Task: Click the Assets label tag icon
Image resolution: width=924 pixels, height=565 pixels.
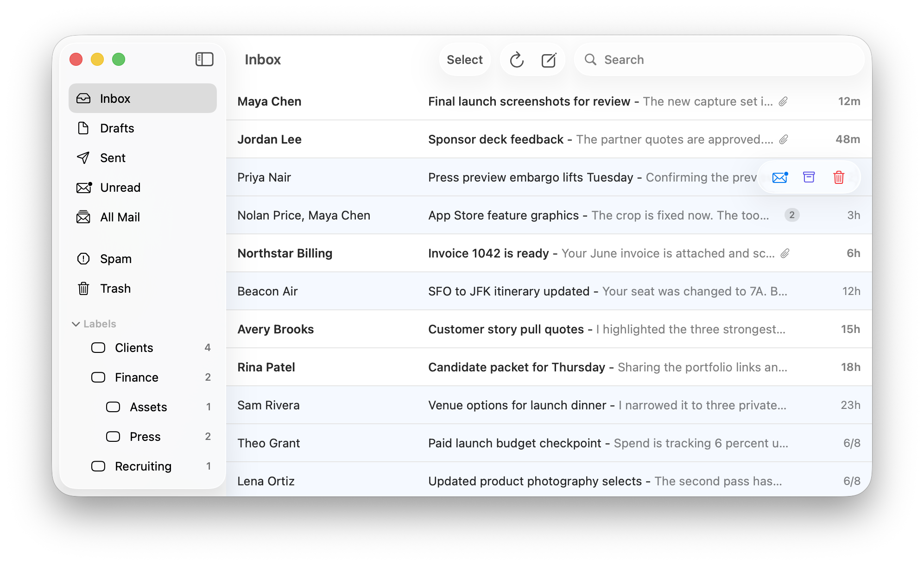Action: click(113, 407)
